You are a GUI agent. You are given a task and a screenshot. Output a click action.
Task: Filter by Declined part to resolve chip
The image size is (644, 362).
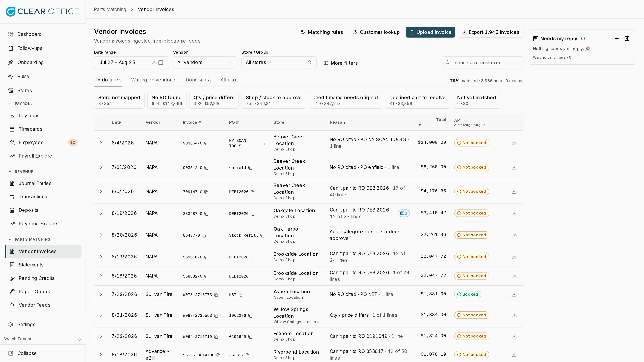click(x=417, y=100)
